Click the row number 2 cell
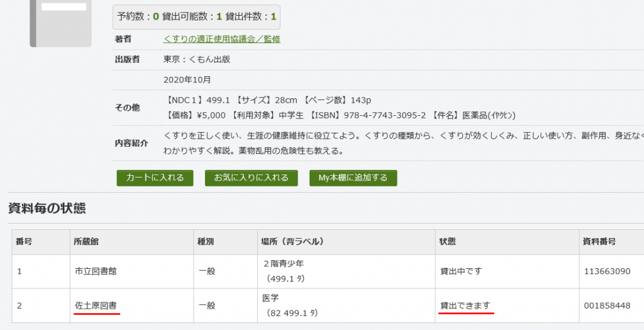The height and width of the screenshot is (330, 644). tap(41, 305)
